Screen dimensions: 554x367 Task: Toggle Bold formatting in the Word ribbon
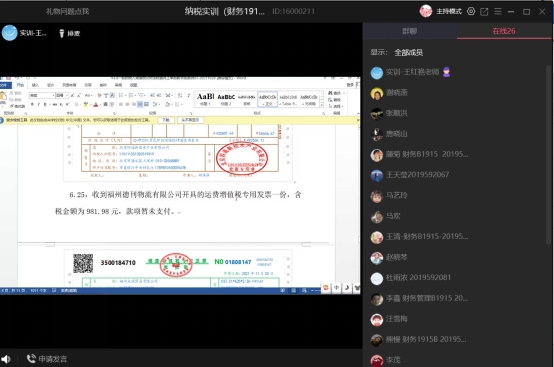(32, 105)
